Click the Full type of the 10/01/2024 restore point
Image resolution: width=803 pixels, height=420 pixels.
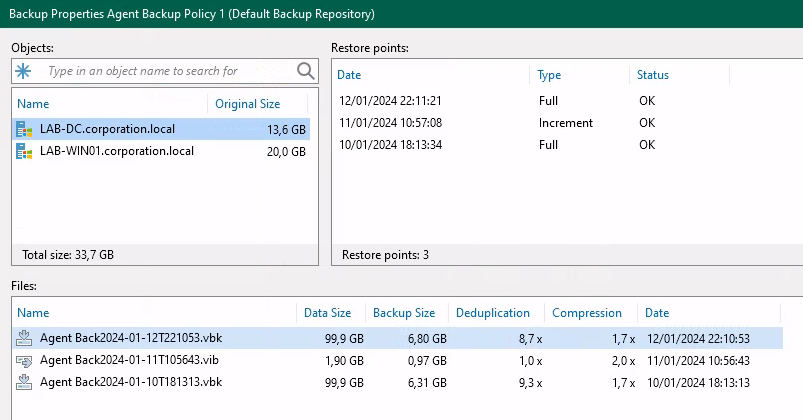tap(548, 145)
